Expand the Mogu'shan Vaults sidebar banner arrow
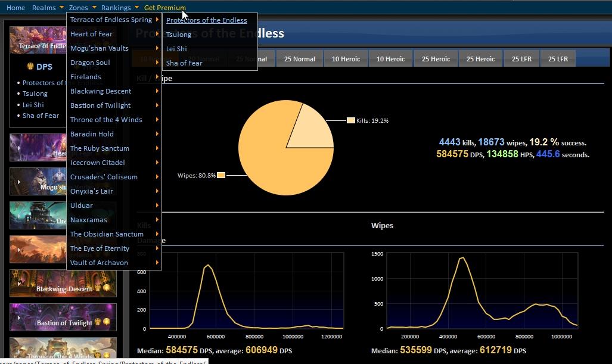Screen dimensions: 612x364 click(x=18, y=182)
